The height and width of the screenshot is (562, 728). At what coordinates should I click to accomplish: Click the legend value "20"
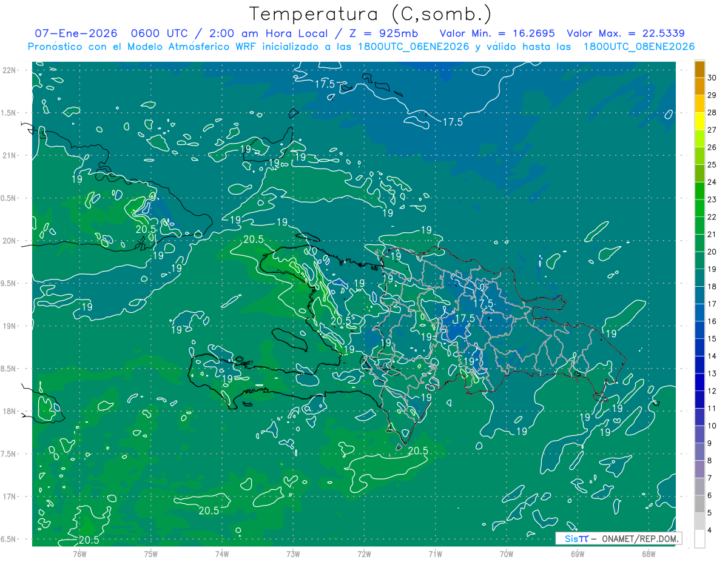pyautogui.click(x=712, y=252)
